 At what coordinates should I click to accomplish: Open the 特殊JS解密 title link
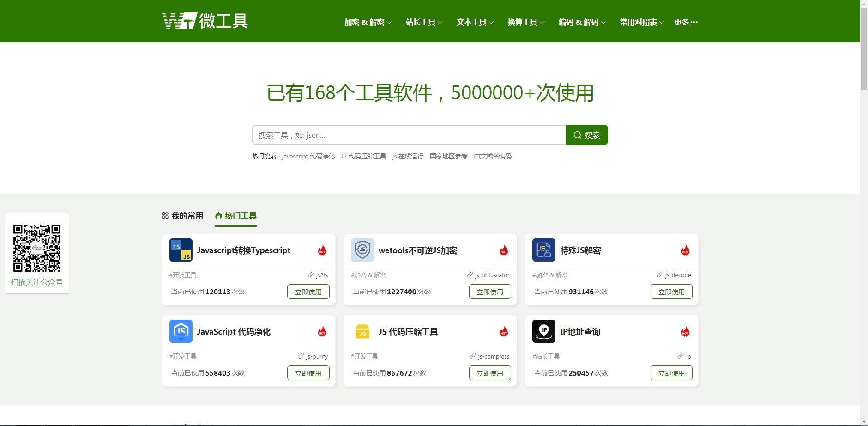coord(580,250)
